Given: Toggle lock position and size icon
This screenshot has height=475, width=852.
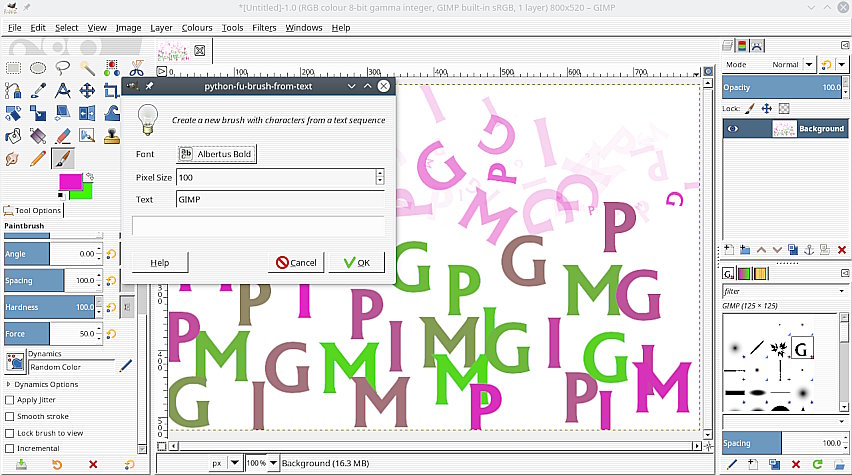Looking at the screenshot, I should [x=767, y=109].
